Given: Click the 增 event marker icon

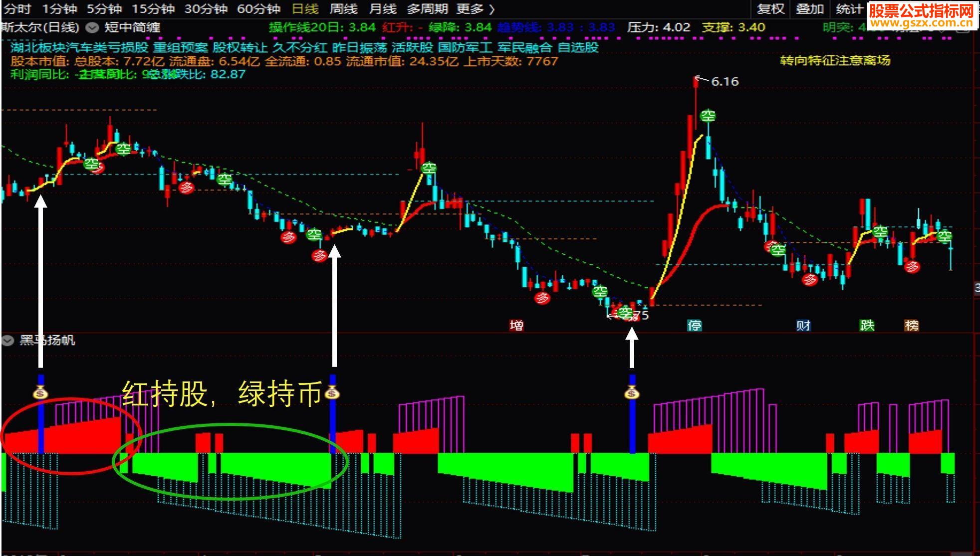Looking at the screenshot, I should (x=516, y=326).
